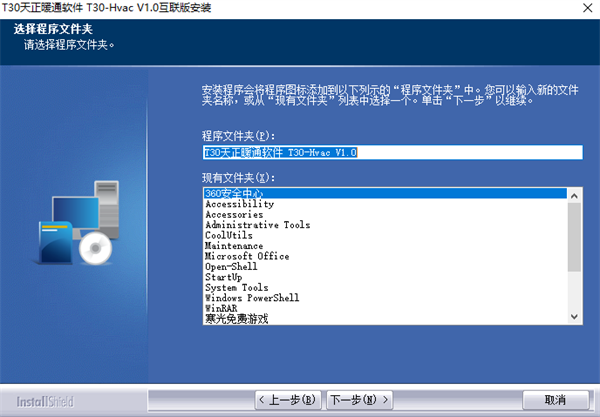Click the folder list scroll down arrow
This screenshot has height=417, width=600.
(574, 317)
